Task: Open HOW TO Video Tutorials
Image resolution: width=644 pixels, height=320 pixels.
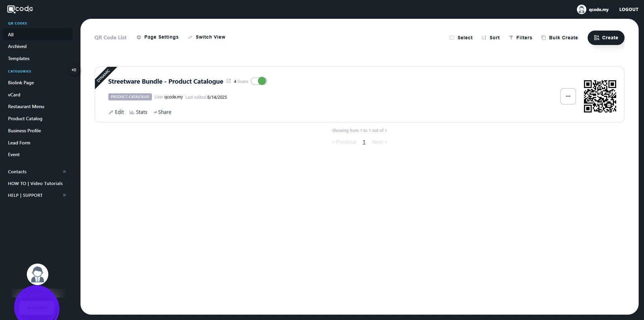Action: click(36, 184)
